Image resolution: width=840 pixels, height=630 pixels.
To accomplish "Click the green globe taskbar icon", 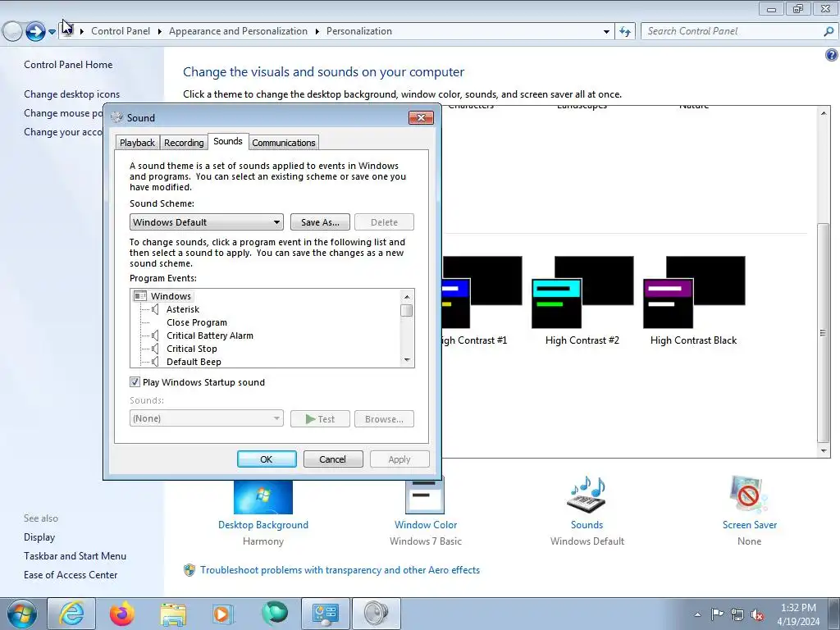I will coord(274,613).
